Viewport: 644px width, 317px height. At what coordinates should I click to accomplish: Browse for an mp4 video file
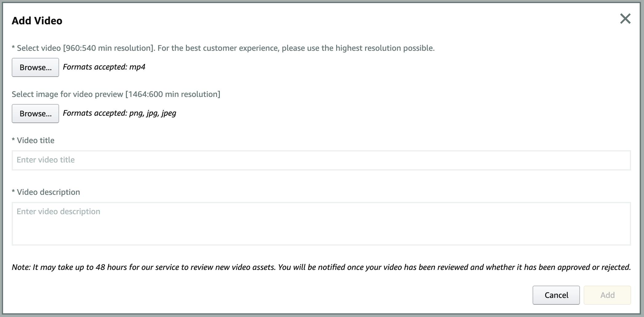click(x=35, y=67)
